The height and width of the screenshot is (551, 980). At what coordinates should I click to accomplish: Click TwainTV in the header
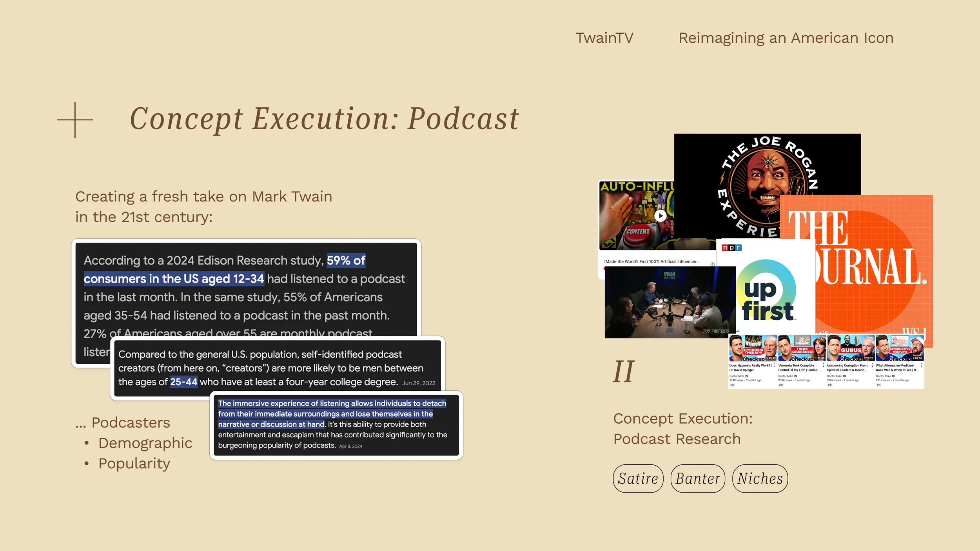coord(604,38)
